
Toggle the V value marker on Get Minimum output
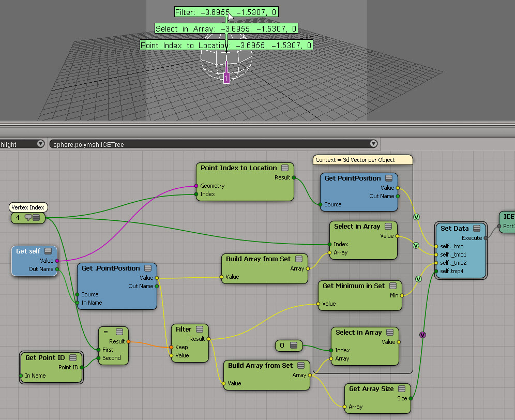point(418,279)
